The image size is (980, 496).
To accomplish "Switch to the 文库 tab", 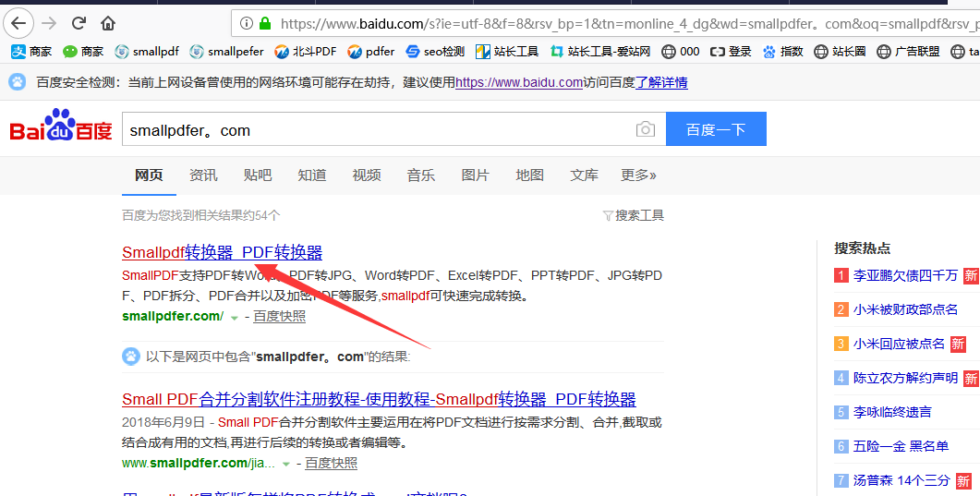I will (584, 175).
